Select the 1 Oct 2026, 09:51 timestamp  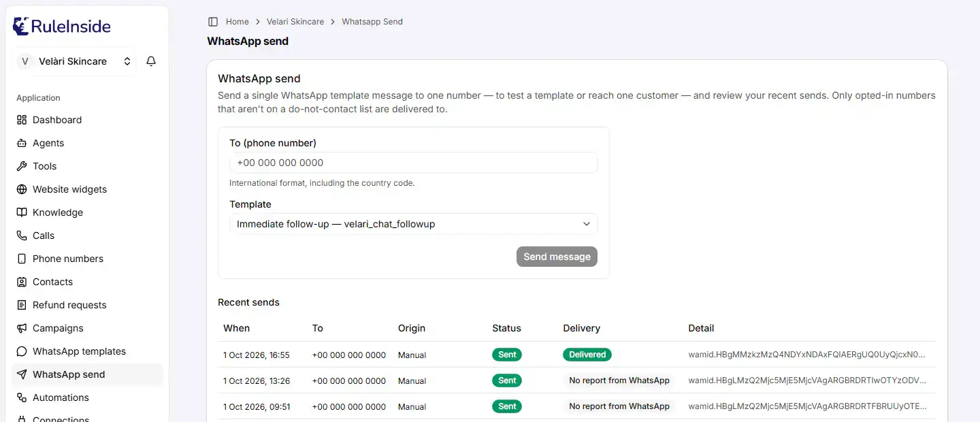click(x=257, y=407)
